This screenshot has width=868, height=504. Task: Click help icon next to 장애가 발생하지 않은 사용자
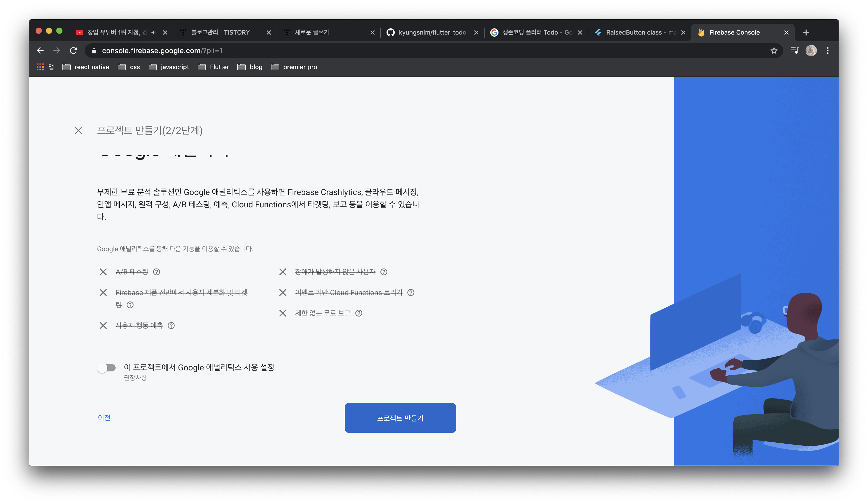(x=384, y=272)
